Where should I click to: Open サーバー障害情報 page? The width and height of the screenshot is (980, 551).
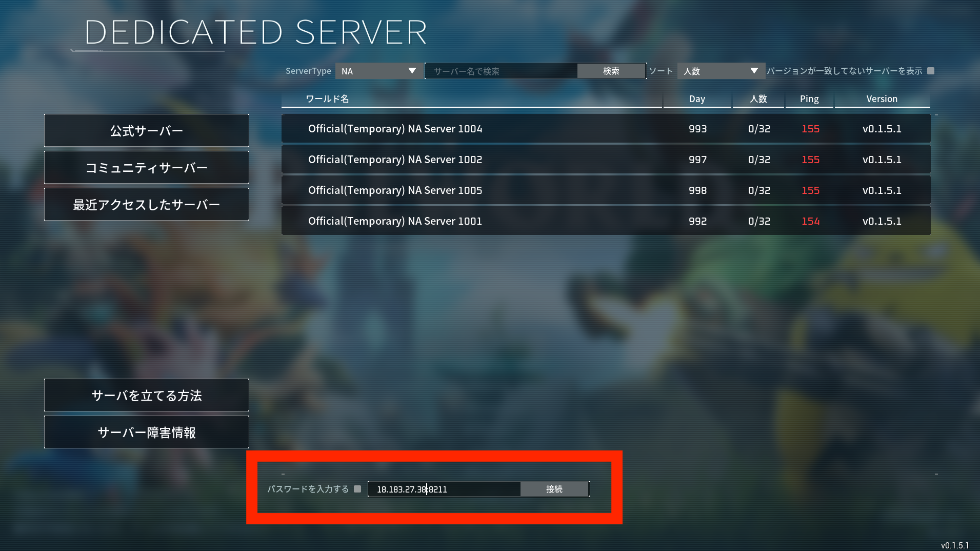pyautogui.click(x=147, y=432)
